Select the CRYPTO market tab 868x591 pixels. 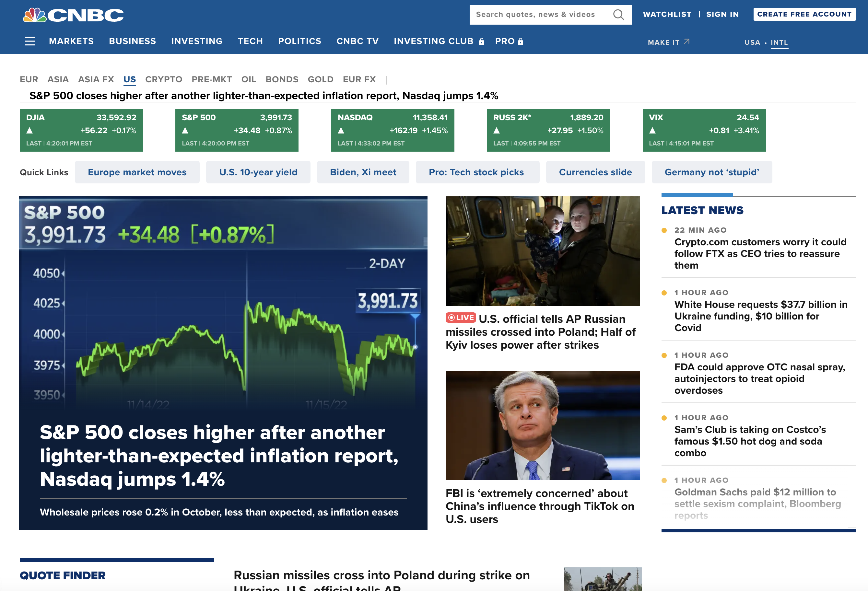click(164, 79)
